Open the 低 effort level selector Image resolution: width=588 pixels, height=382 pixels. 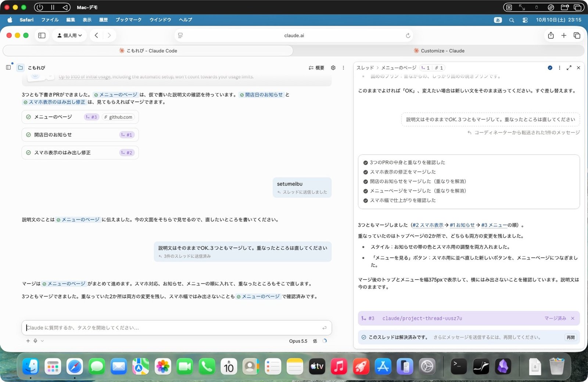pyautogui.click(x=315, y=341)
